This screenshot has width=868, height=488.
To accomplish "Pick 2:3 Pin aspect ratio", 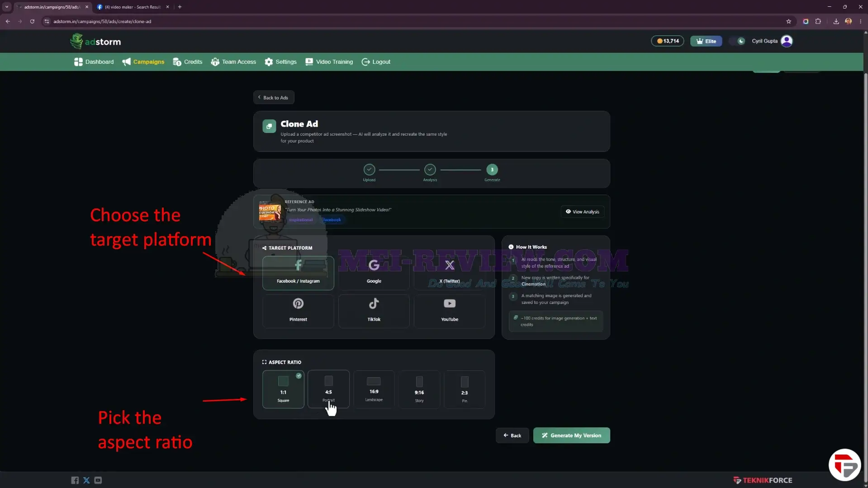I will point(465,389).
